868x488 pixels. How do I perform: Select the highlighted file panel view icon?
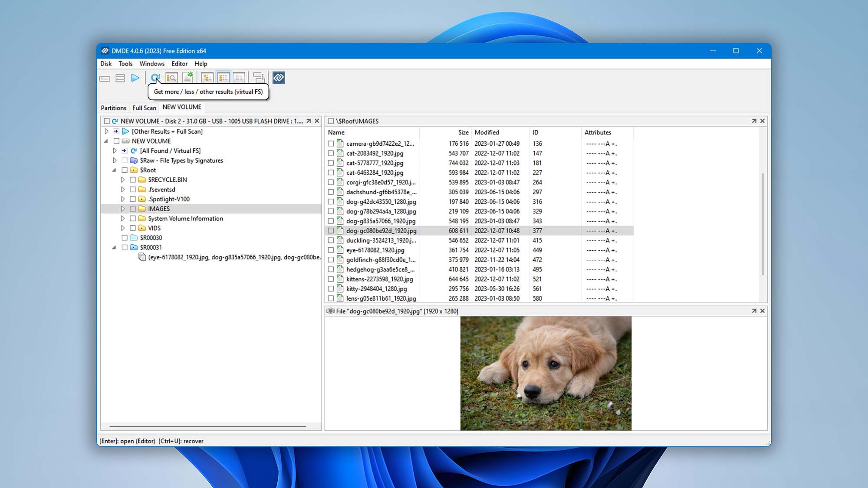coord(224,78)
